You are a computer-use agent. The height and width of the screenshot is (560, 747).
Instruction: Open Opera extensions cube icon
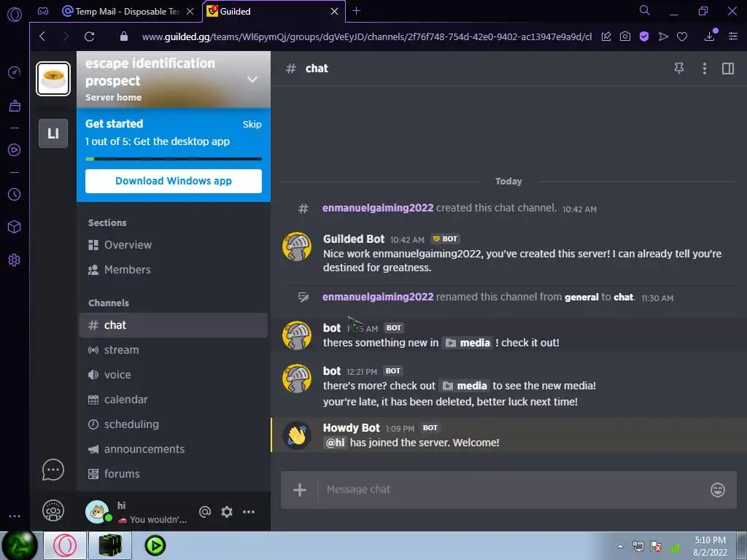point(15,227)
